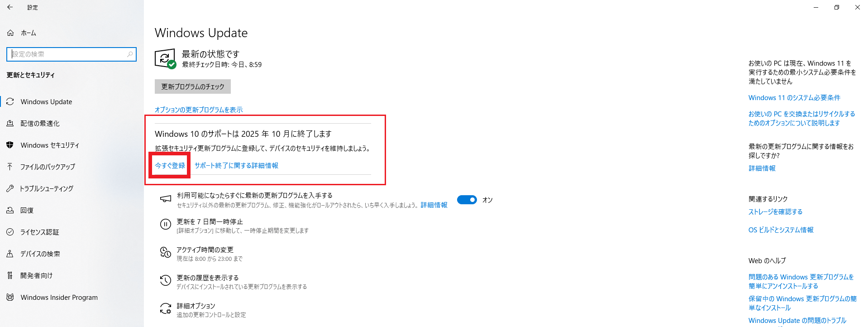Click the 更新プログラムのチェック button
The width and height of the screenshot is (868, 327).
click(x=193, y=87)
